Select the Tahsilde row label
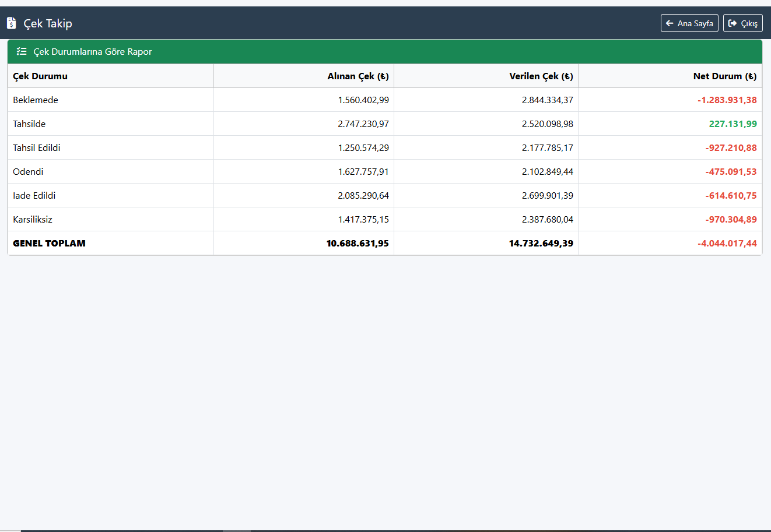Viewport: 771px width, 532px height. [29, 124]
